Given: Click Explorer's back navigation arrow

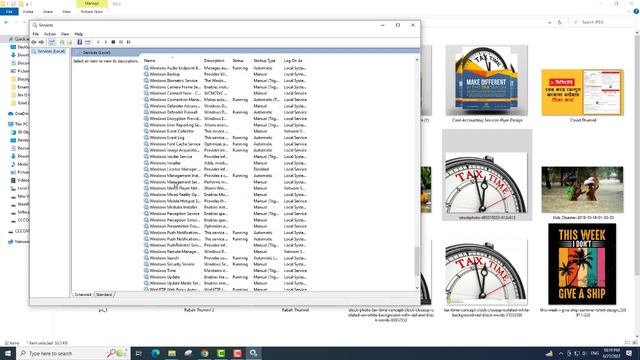Looking at the screenshot, I should tap(6, 22).
